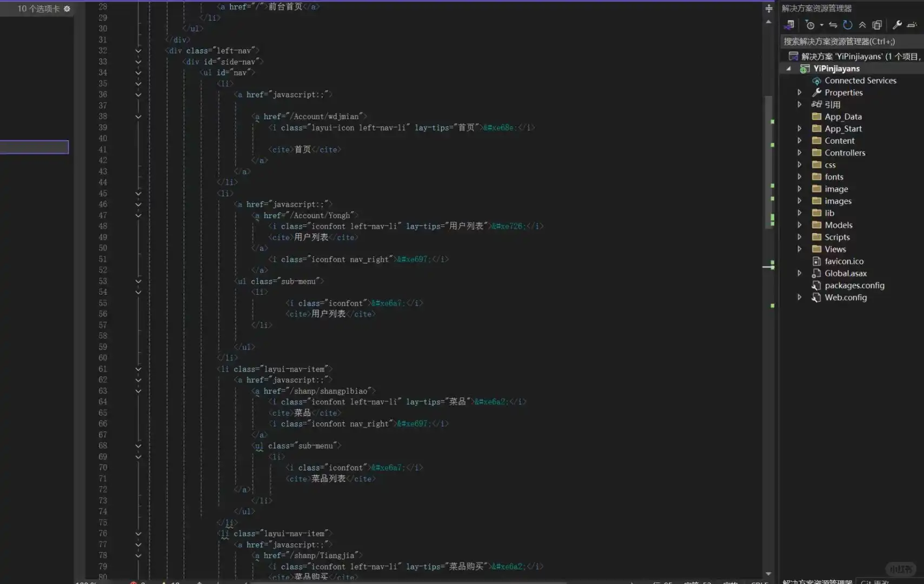Click the editor vertical scrollbar thumb
This screenshot has width=924, height=584.
[x=768, y=162]
